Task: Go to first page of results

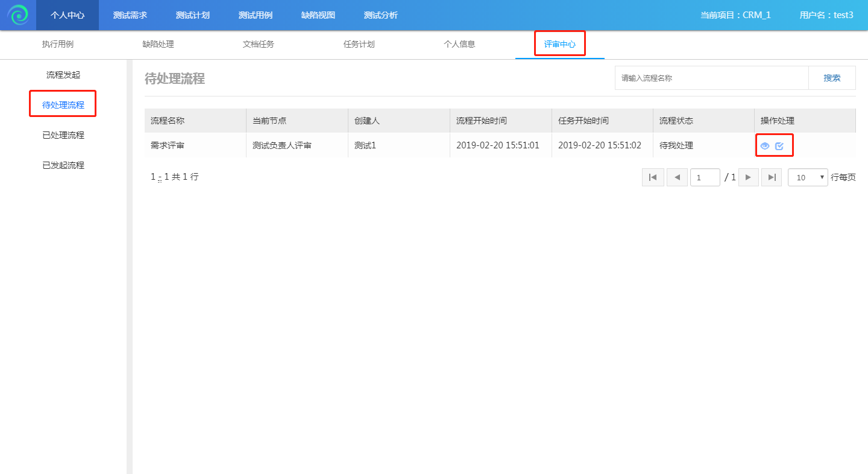Action: (653, 177)
